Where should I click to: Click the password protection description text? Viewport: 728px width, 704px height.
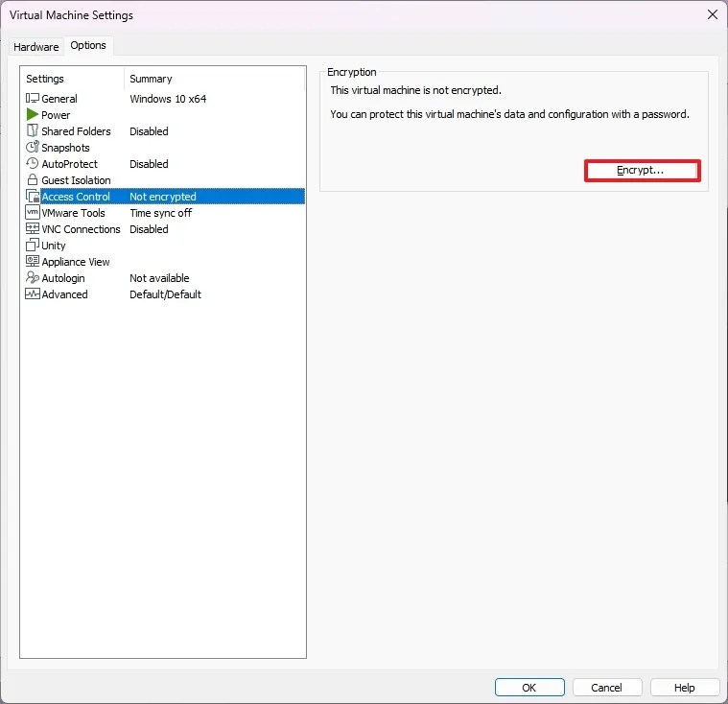(509, 114)
